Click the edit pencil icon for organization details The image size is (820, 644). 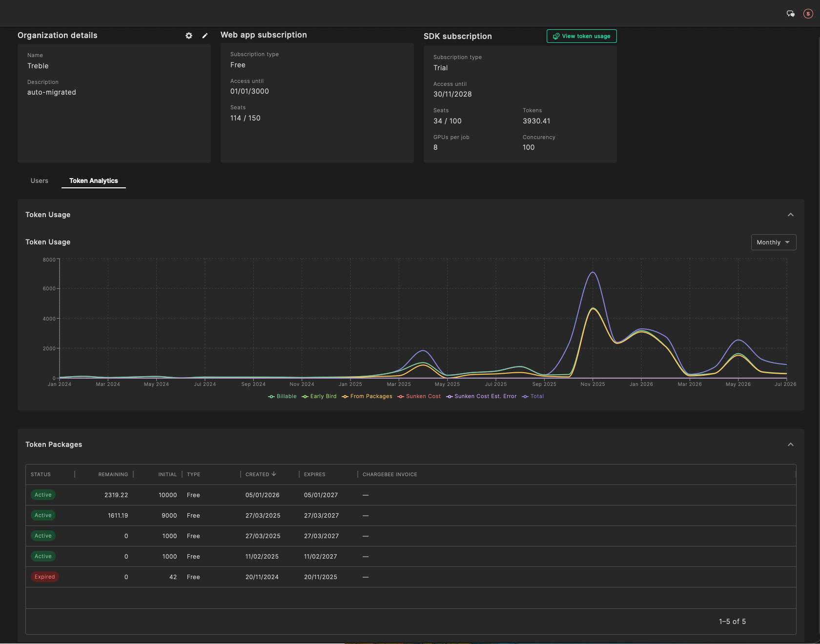click(x=205, y=36)
